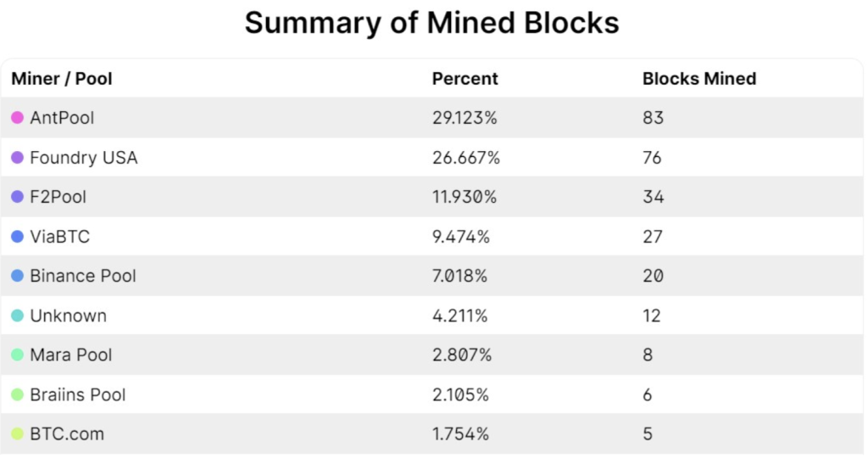The height and width of the screenshot is (459, 868).
Task: Open the AntPool miner name
Action: [x=62, y=118]
